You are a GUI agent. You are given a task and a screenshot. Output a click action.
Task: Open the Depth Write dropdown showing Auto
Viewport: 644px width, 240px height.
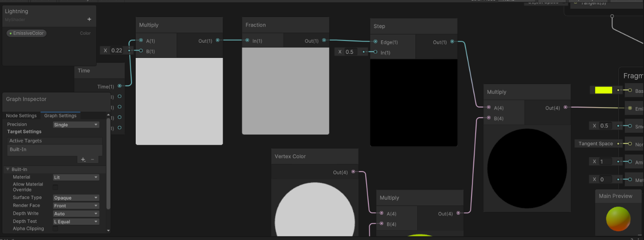point(76,214)
